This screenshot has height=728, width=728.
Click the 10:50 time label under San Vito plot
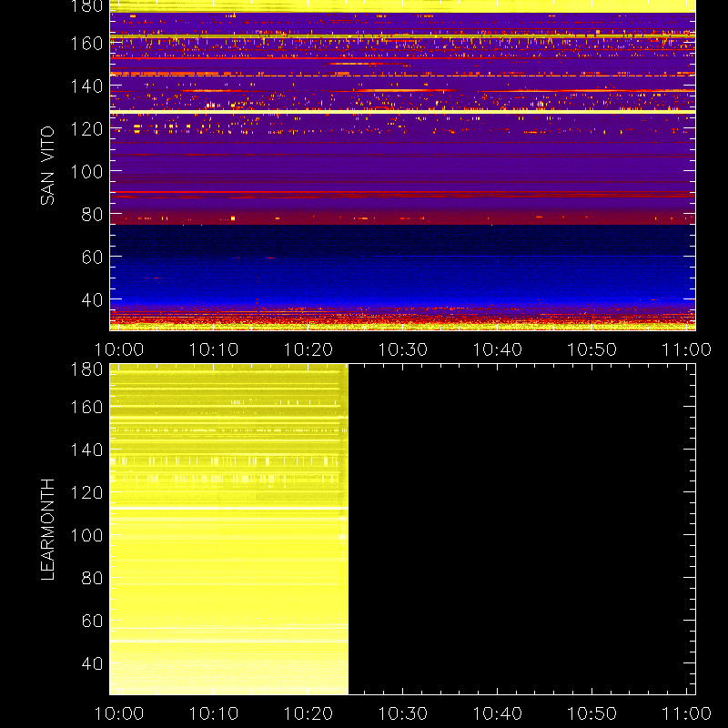[592, 349]
